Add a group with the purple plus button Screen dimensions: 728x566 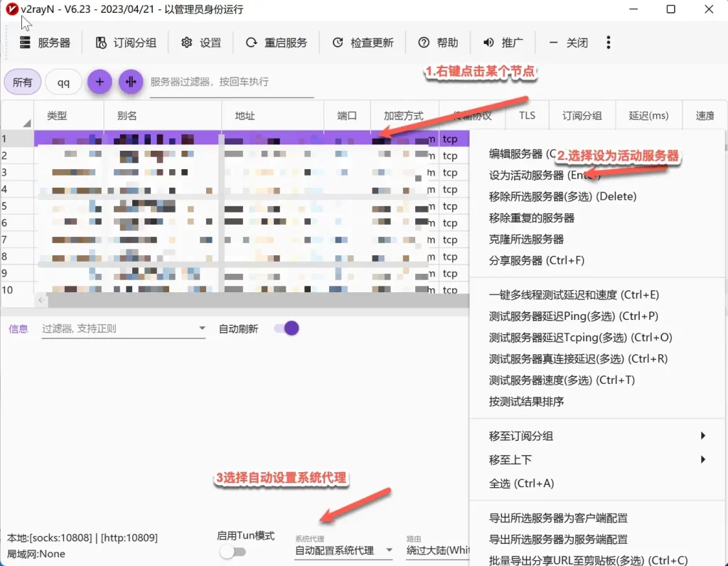(100, 82)
